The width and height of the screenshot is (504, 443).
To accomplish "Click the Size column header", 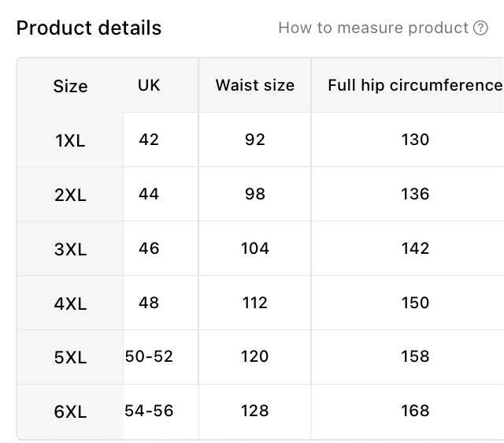I will click(70, 86).
